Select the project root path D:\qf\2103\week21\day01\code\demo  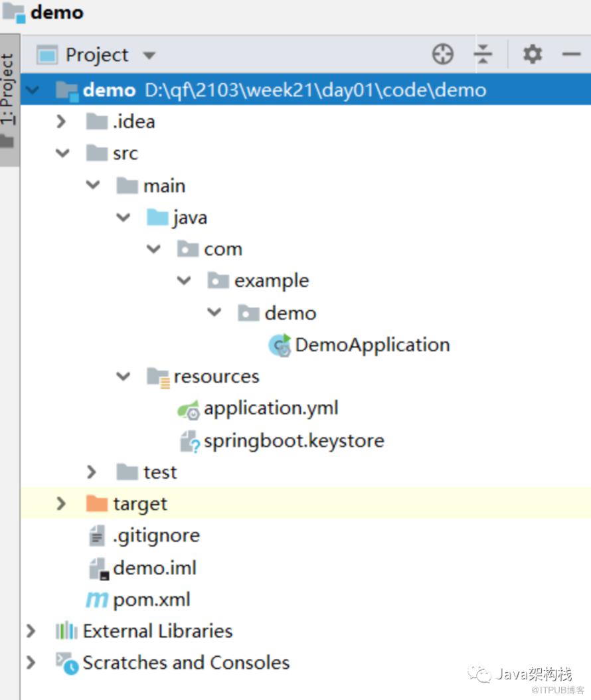315,90
